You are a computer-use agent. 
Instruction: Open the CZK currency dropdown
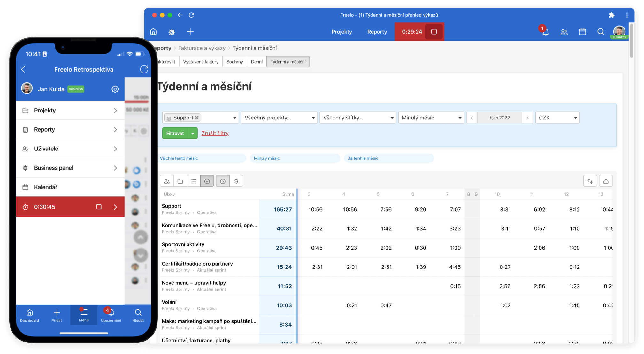click(557, 118)
